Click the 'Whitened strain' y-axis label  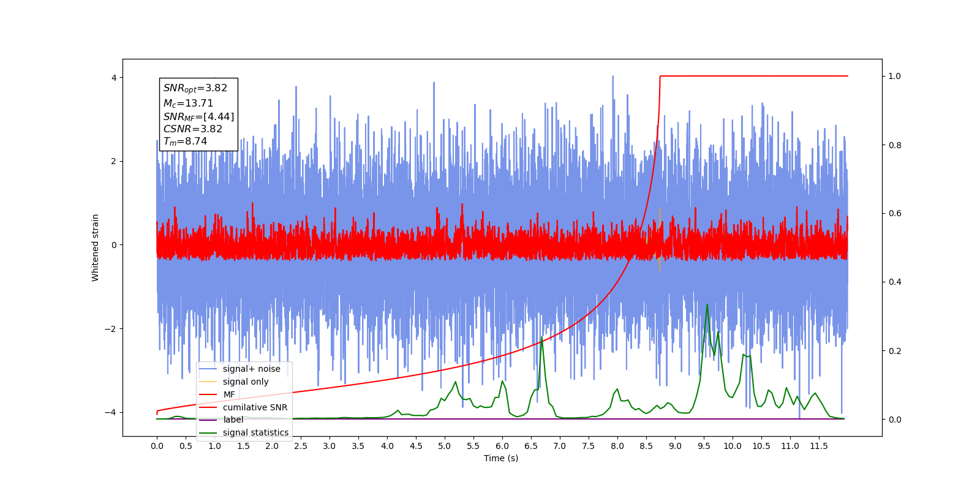pyautogui.click(x=95, y=247)
